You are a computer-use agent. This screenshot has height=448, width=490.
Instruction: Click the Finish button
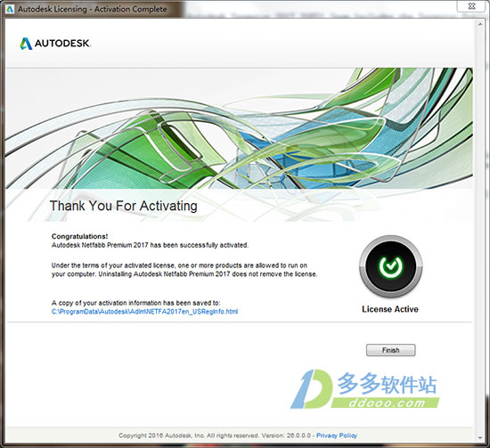(390, 350)
